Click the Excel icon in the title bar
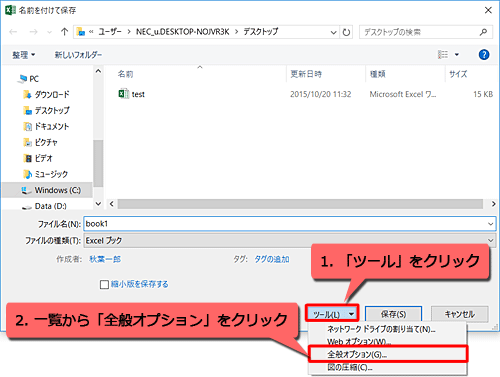The height and width of the screenshot is (377, 500). (10, 10)
